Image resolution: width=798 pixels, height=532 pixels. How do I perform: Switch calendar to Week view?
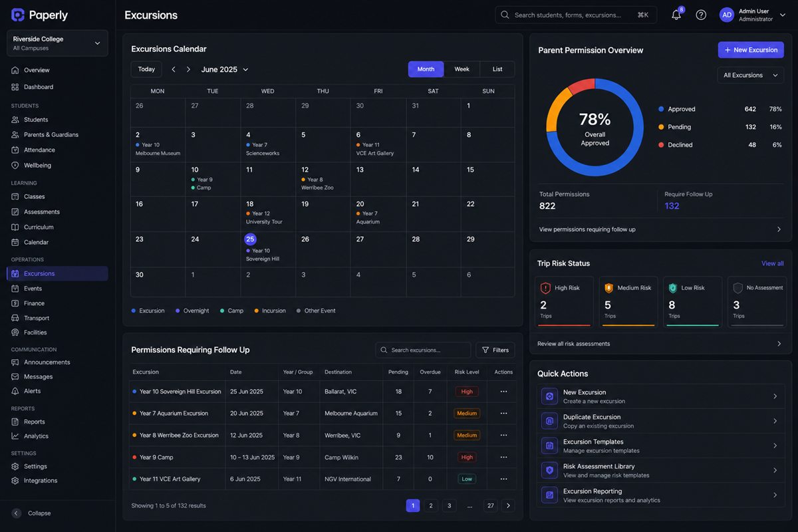462,69
